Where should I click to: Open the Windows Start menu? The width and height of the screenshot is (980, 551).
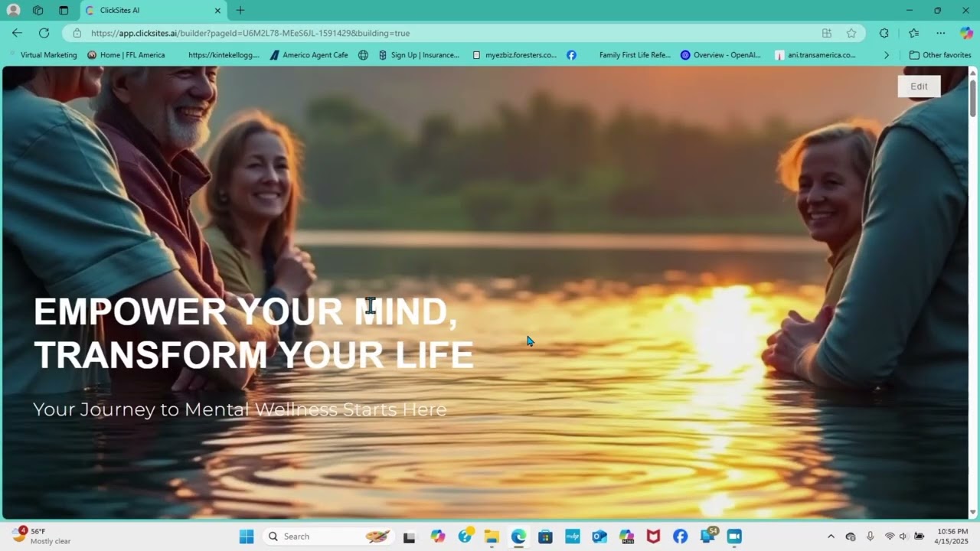(247, 536)
